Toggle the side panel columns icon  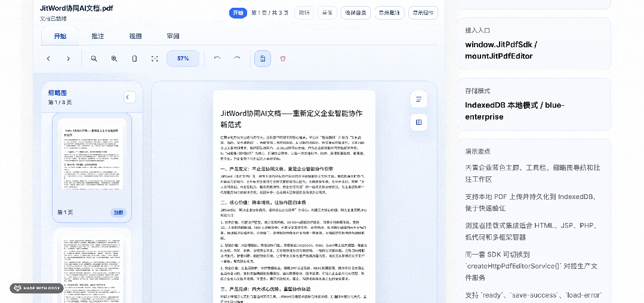tap(419, 123)
